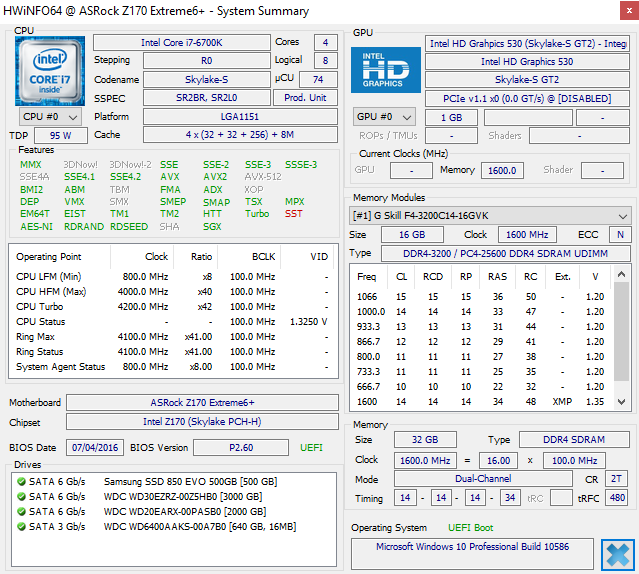Viewport: 639px width, 574px height.
Task: Click the module Size 16 GB field
Action: point(412,235)
